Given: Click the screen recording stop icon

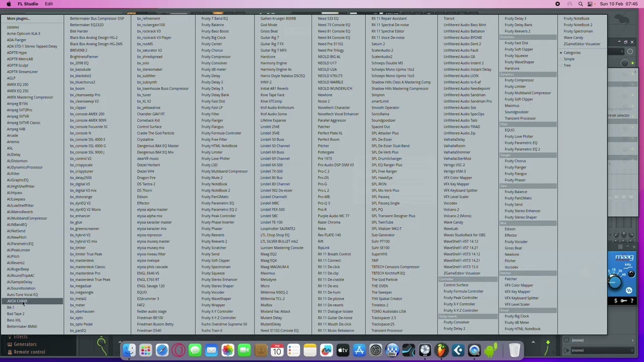Looking at the screenshot, I should (x=557, y=4).
